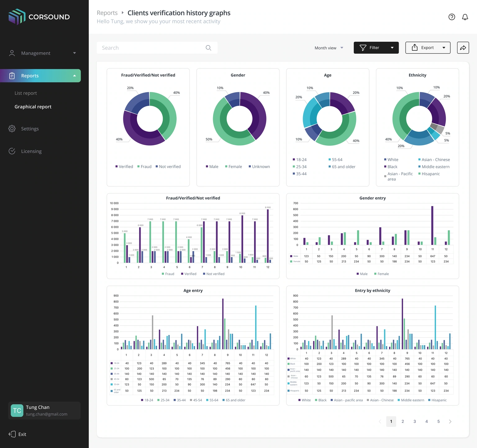Click the Reports clipboard icon
477x448 pixels.
[12, 76]
